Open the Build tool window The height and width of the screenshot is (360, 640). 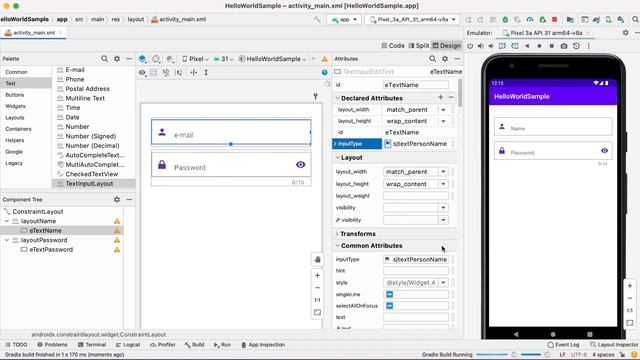[194, 345]
